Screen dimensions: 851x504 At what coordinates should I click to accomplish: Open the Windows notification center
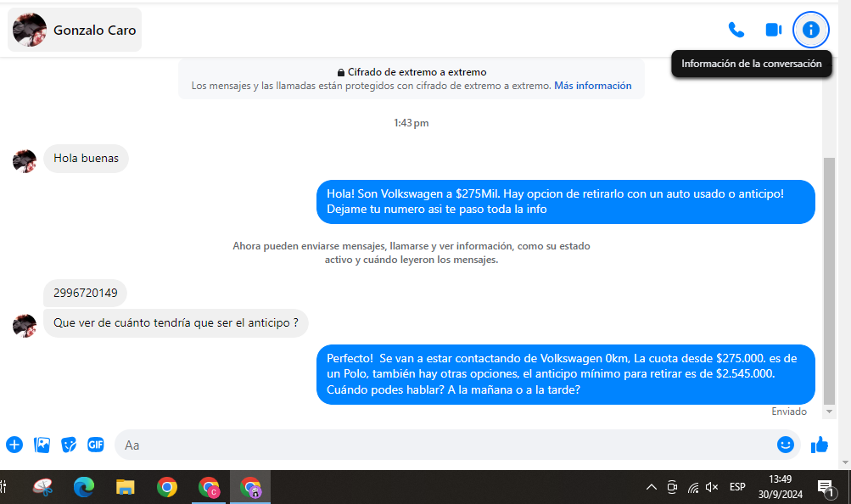point(825,487)
